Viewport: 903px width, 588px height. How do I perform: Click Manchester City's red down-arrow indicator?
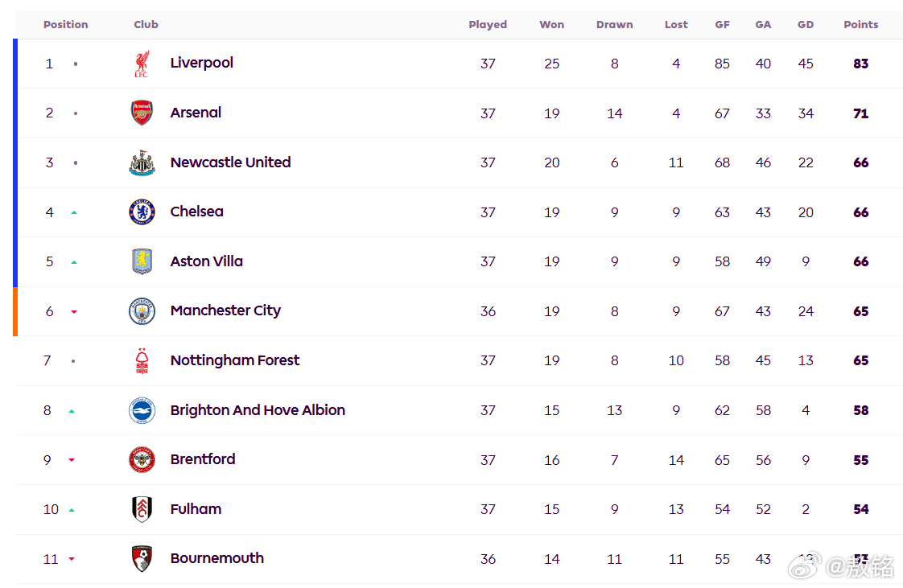click(x=74, y=312)
